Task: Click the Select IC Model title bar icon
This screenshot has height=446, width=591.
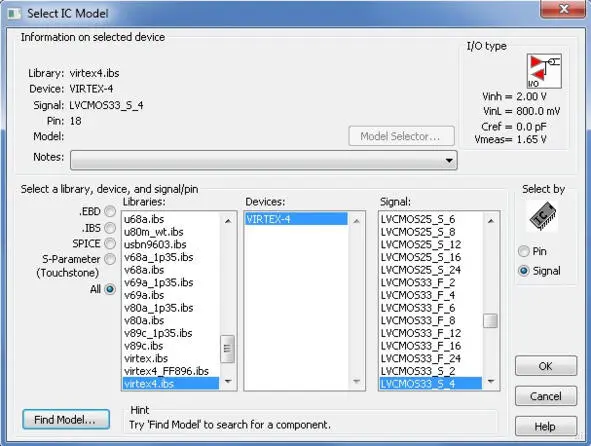Action: pos(15,14)
